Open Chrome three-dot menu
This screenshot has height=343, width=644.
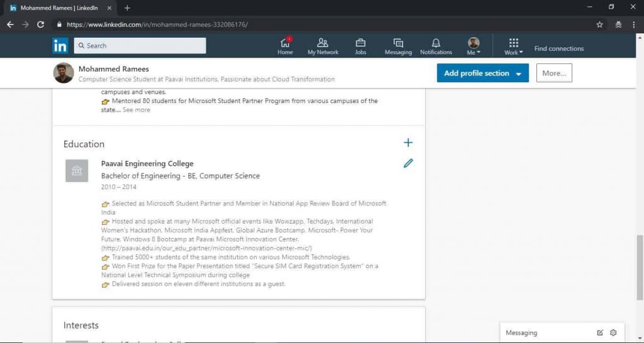pyautogui.click(x=634, y=24)
